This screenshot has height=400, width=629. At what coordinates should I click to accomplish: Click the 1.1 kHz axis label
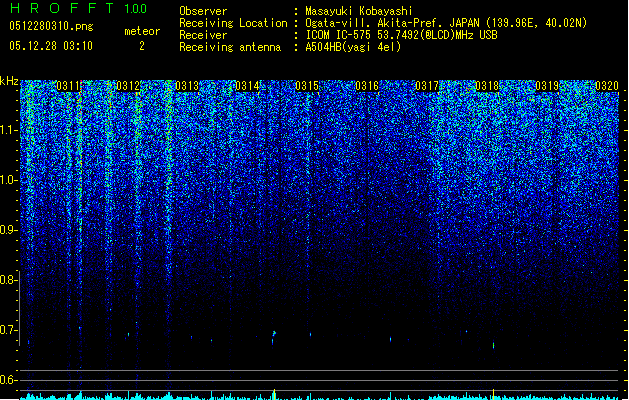coord(9,130)
